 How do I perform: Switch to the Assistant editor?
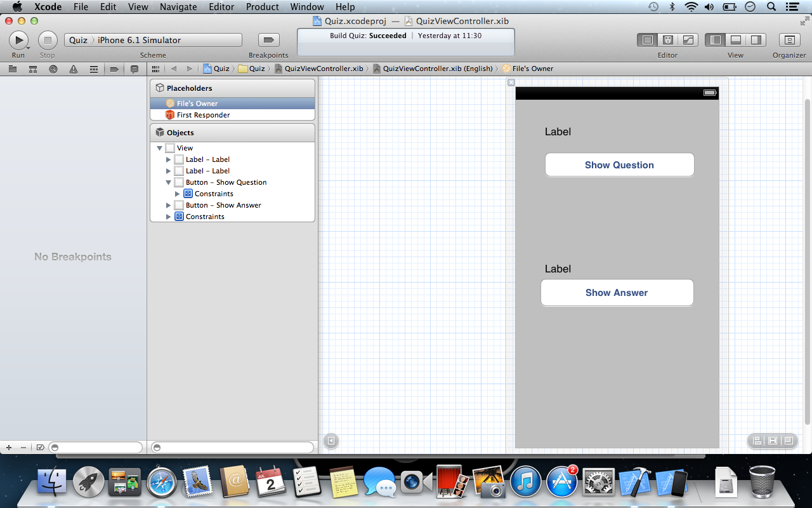pos(667,40)
